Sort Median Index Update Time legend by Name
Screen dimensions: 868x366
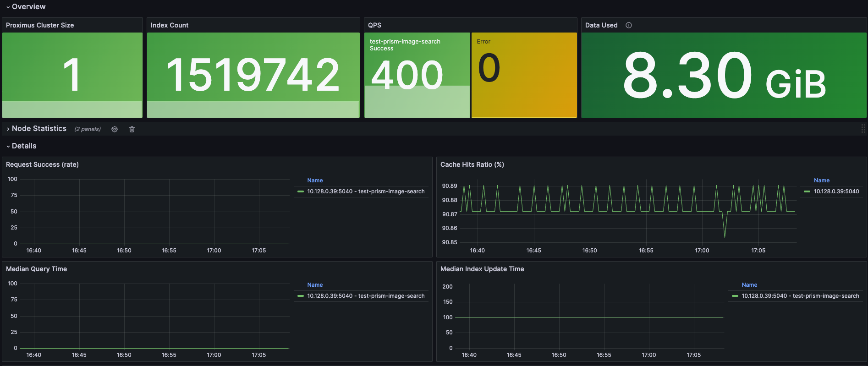749,285
